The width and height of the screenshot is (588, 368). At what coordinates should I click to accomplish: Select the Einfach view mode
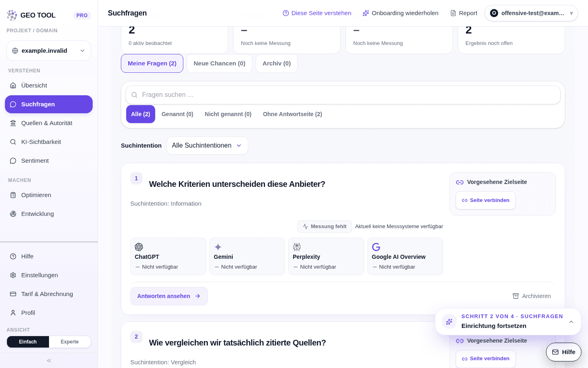[28, 342]
